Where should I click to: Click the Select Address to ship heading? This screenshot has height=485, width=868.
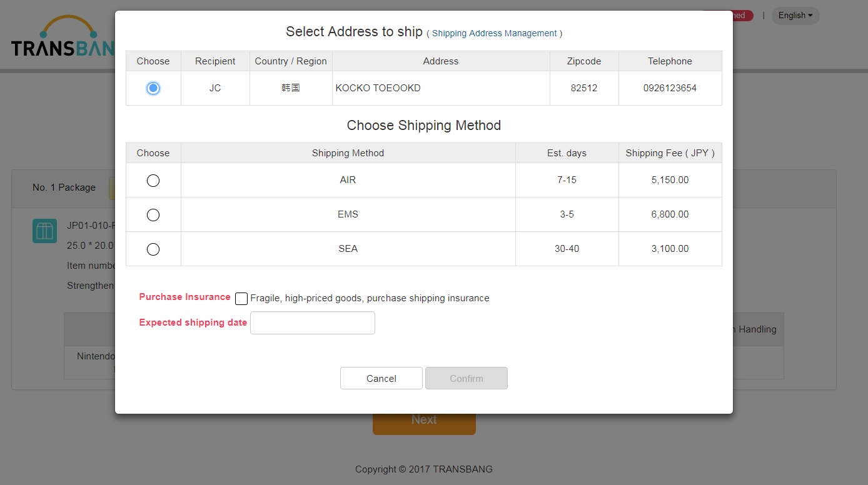point(354,32)
